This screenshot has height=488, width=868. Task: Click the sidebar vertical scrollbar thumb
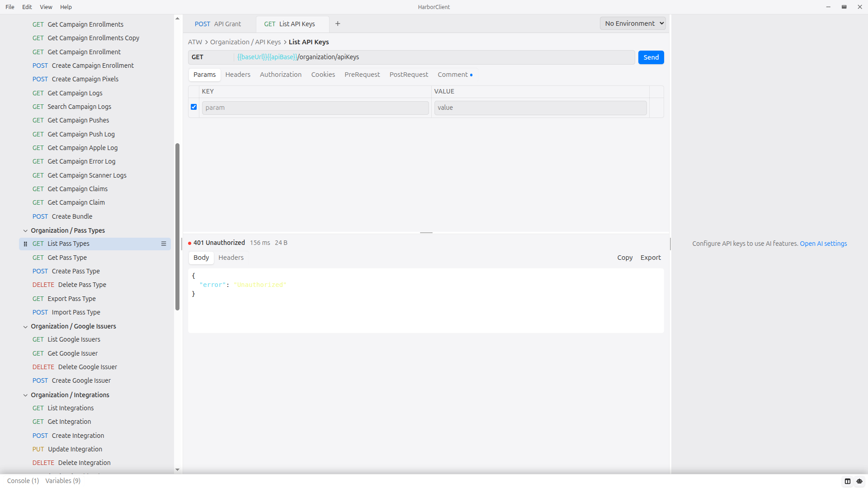[177, 227]
